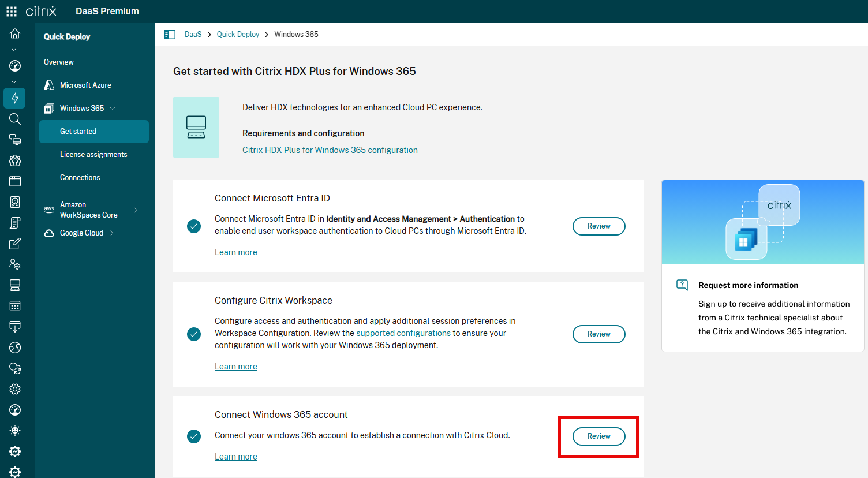Open the settings gear icon in the sidebar
The height and width of the screenshot is (478, 868).
coord(14,389)
